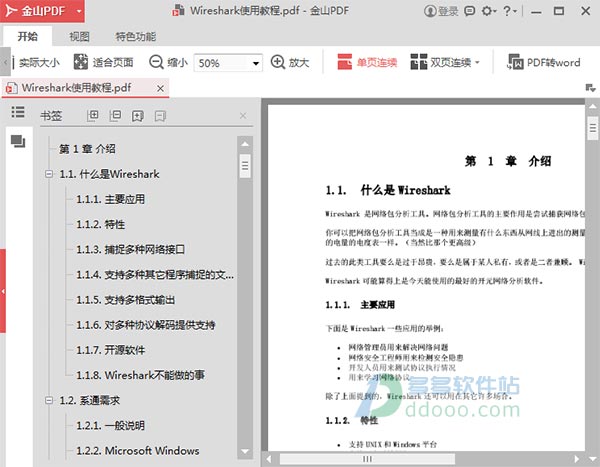Click document scroll down arrow
Screen dimensions: 600x467
click(x=593, y=458)
